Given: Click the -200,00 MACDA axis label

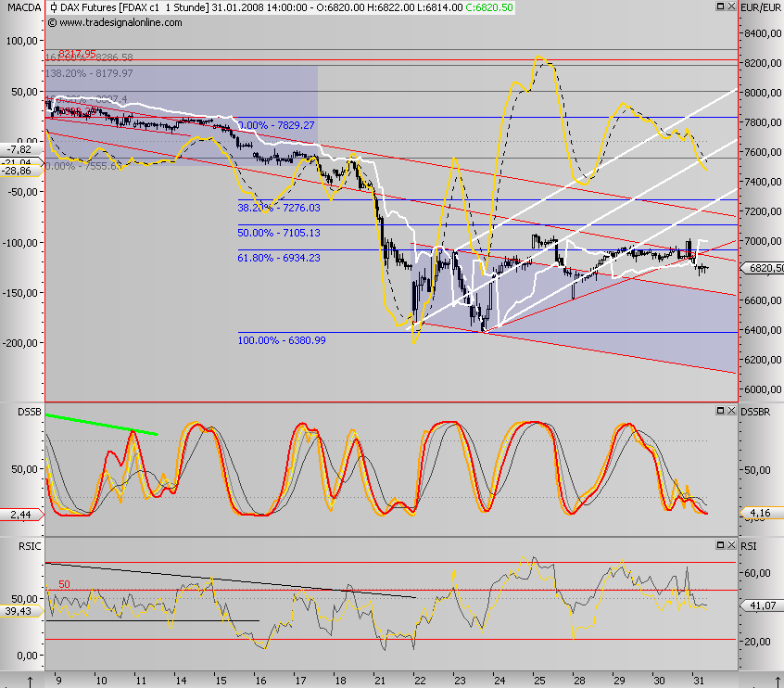Looking at the screenshot, I should (20, 343).
